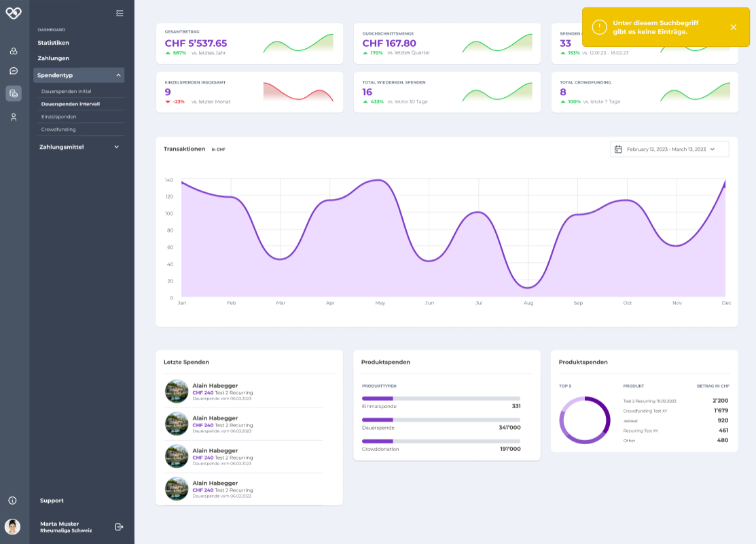Open the February 12 - March 13 date range dropdown
Image resolution: width=756 pixels, height=544 pixels.
669,149
